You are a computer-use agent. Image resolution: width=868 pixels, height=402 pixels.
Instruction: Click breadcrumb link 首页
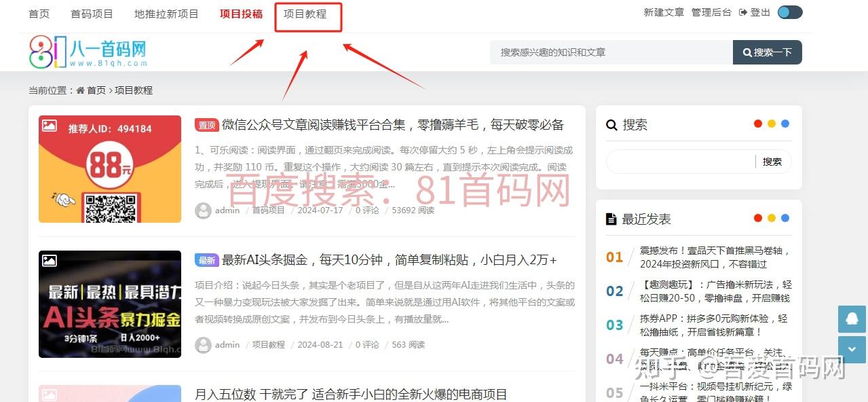pyautogui.click(x=96, y=90)
